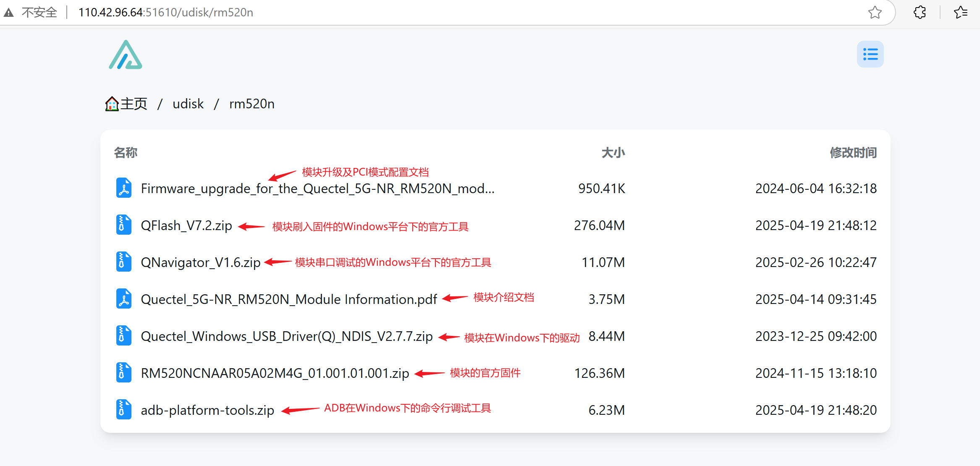This screenshot has height=466, width=980.
Task: Click the Quectel_5G-NR_RM520N_Module Information.pdf link
Action: pos(288,299)
